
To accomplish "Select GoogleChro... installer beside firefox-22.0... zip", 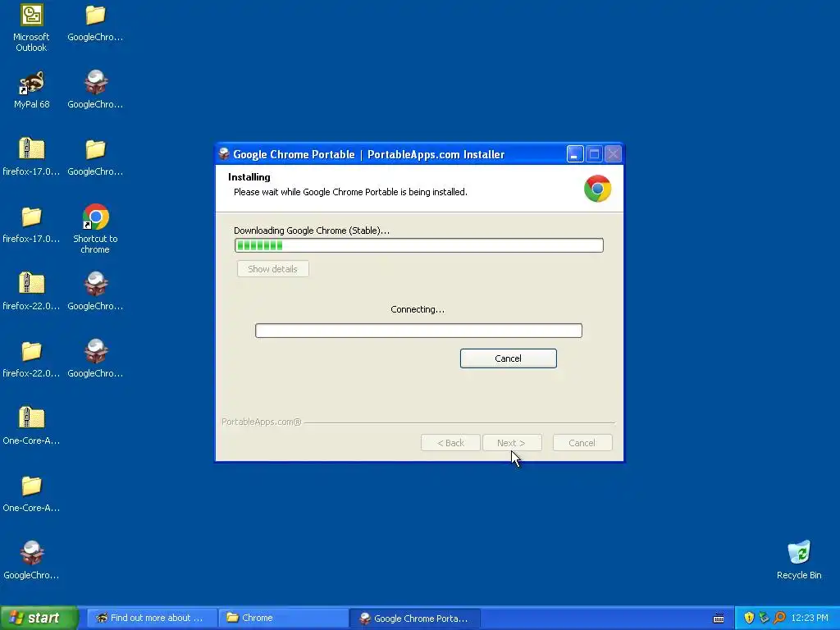I will [95, 291].
